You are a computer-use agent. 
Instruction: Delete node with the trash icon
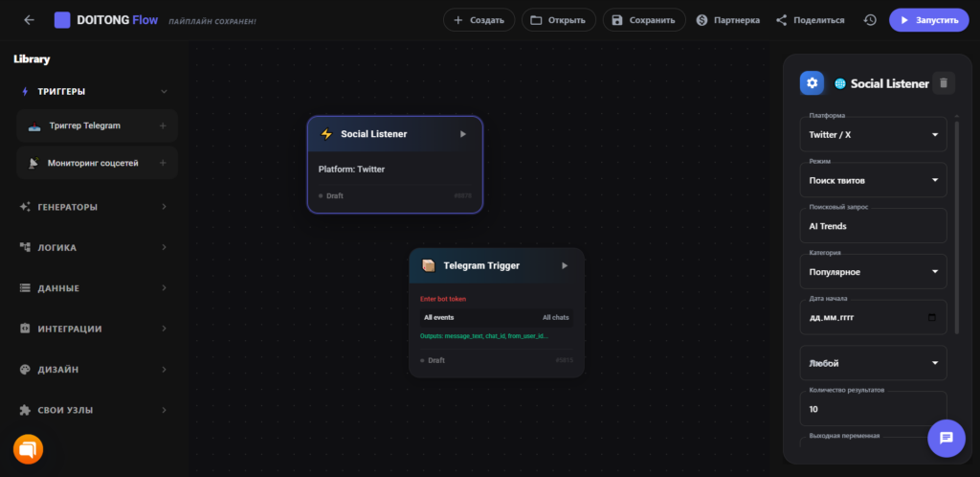pos(943,83)
